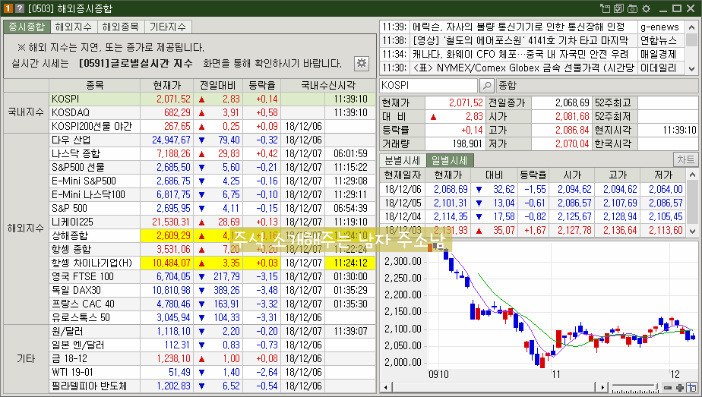
Task: Click the 종목 column header
Action: pos(94,85)
